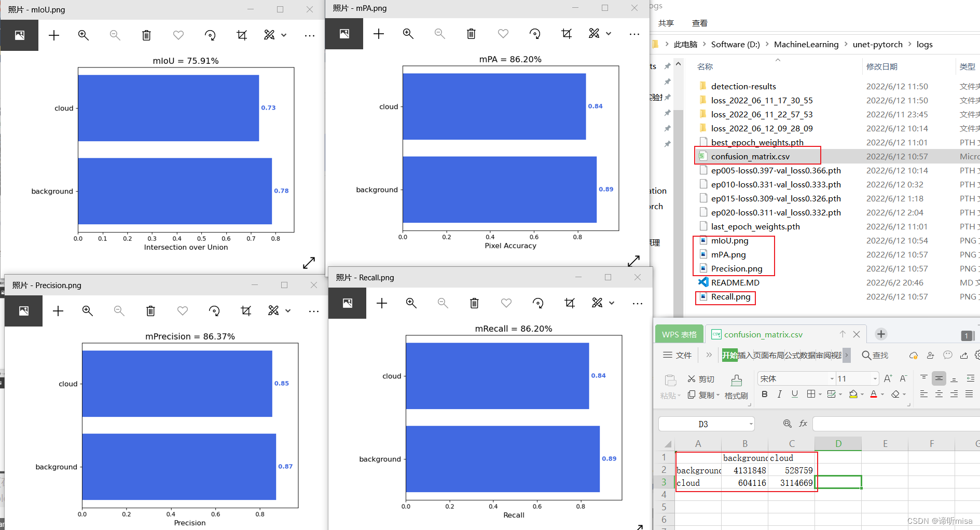980x530 pixels.
Task: Open the WPS cloud sync icon
Action: point(914,356)
